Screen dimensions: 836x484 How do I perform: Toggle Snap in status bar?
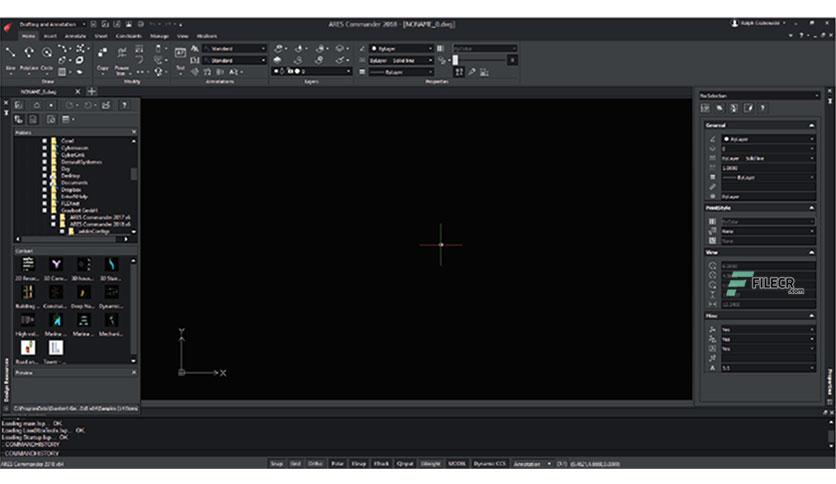pyautogui.click(x=277, y=464)
